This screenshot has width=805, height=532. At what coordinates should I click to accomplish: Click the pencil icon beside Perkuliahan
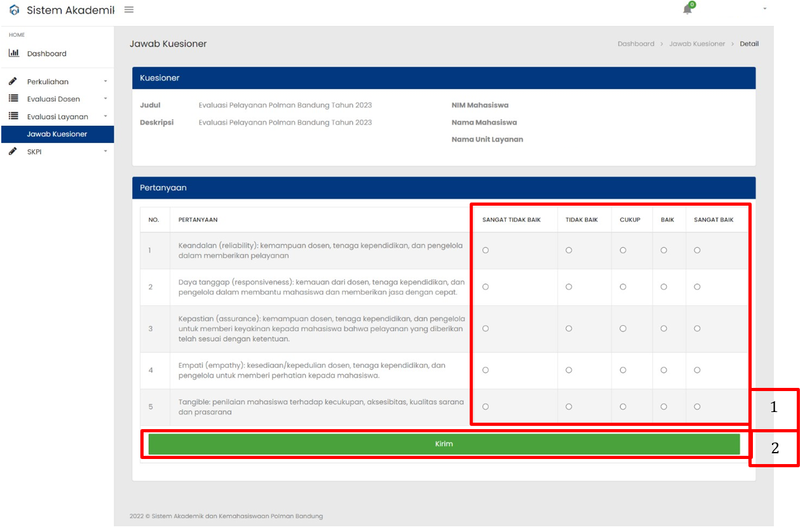13,81
